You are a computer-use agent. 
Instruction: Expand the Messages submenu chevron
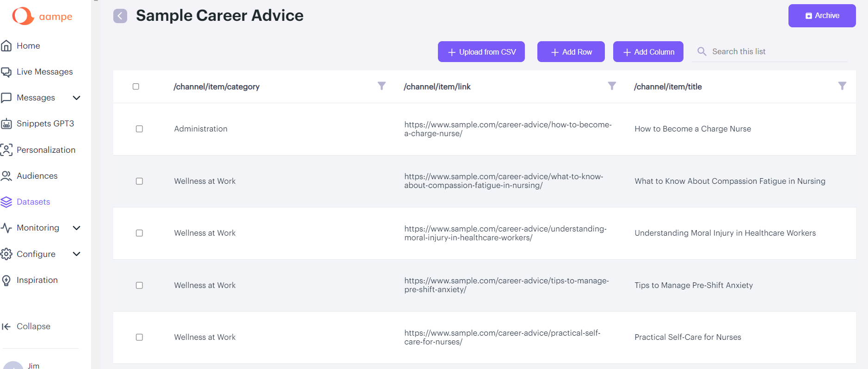click(x=77, y=98)
